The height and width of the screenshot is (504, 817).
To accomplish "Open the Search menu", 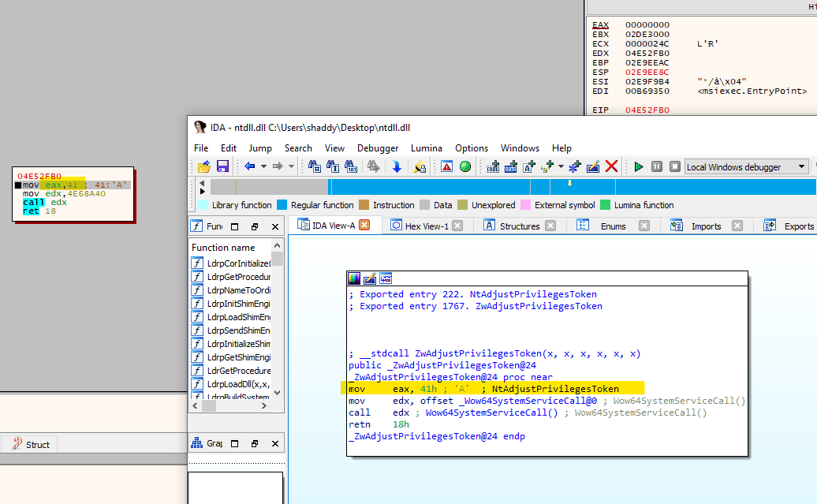I will [x=298, y=148].
